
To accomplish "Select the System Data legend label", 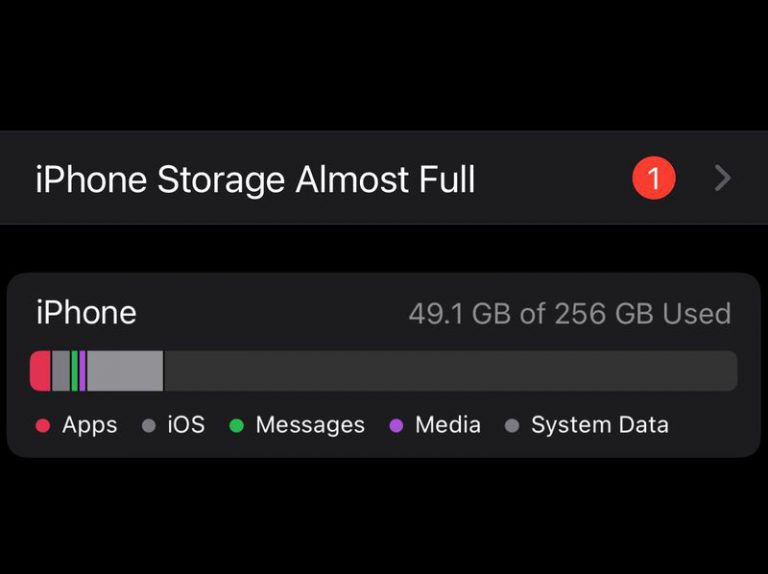I will [x=600, y=425].
